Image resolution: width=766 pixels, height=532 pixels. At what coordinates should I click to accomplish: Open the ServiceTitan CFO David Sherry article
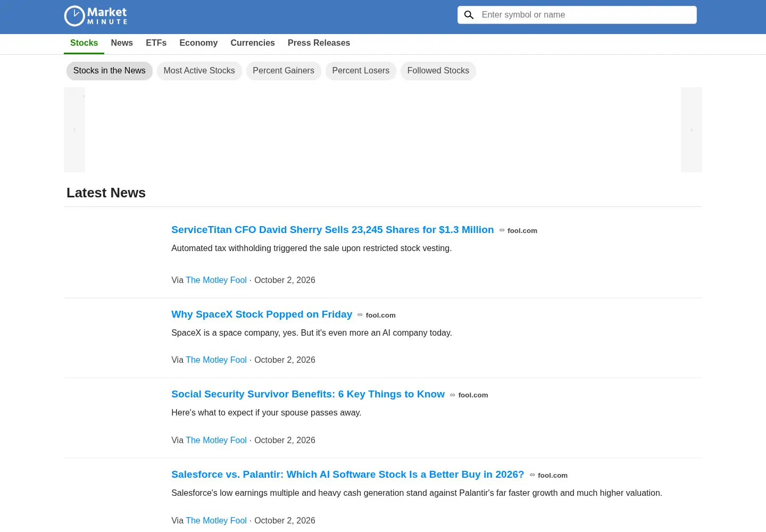pyautogui.click(x=332, y=230)
